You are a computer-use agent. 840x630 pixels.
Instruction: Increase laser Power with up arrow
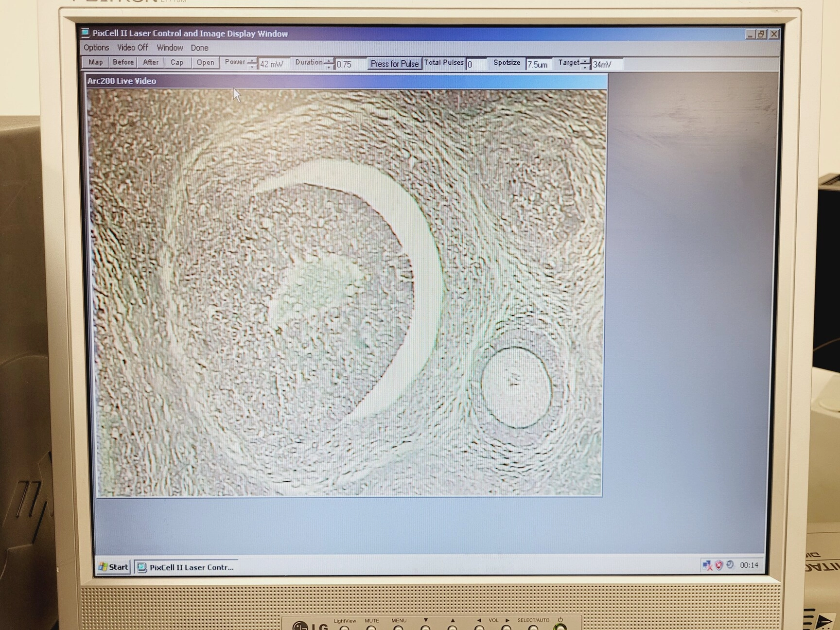coord(251,60)
